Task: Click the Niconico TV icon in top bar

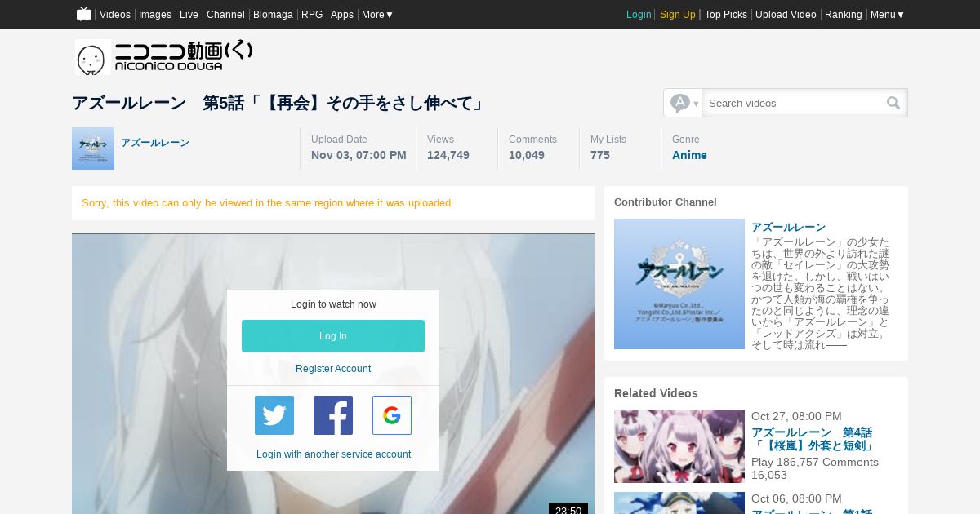Action: (x=83, y=14)
